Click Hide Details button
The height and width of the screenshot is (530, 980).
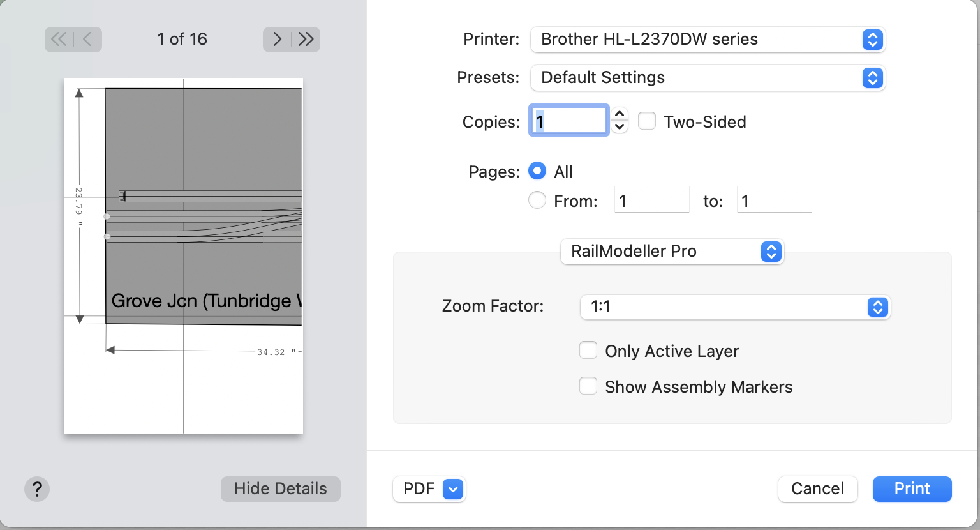(280, 489)
